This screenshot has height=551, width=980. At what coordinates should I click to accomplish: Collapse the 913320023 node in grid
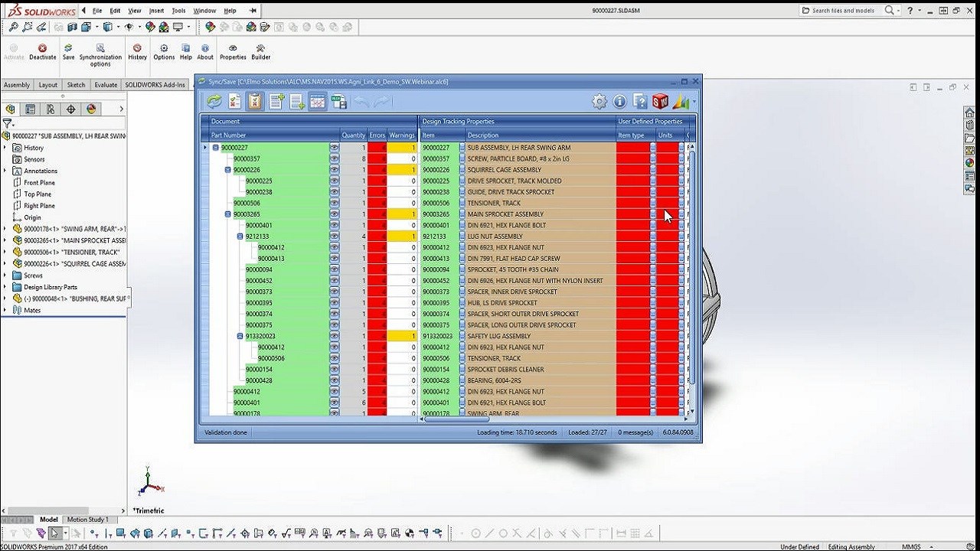click(240, 336)
